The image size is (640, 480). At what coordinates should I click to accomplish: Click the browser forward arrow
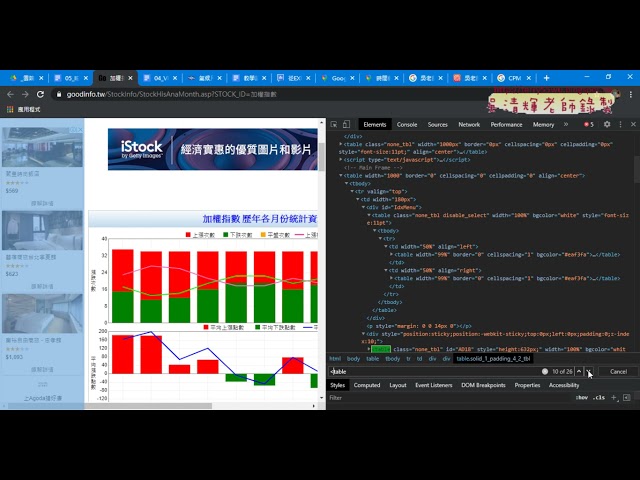tap(25, 94)
